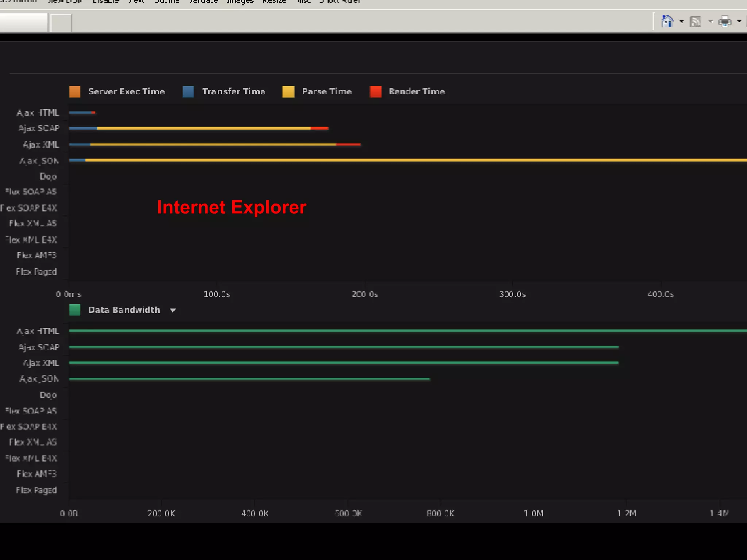Click Flex XML E4X label in time chart
The width and height of the screenshot is (747, 560).
point(31,240)
